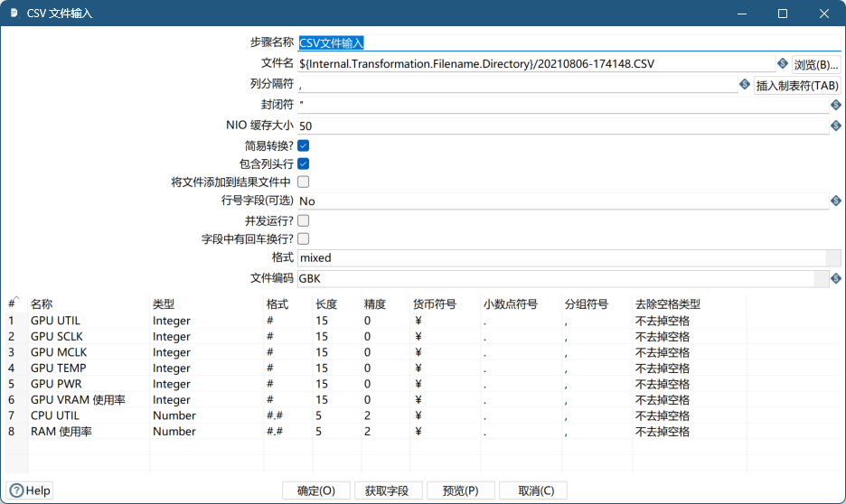The height and width of the screenshot is (504, 846).
Task: Select the GPU TEMP field row
Action: pyautogui.click(x=60, y=369)
